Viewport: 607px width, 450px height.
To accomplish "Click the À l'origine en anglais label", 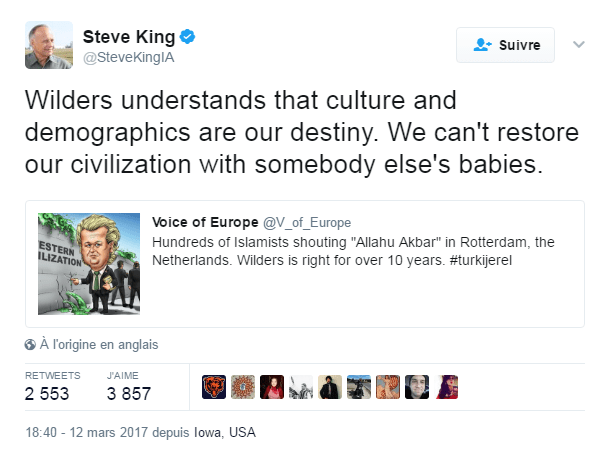I will [98, 345].
